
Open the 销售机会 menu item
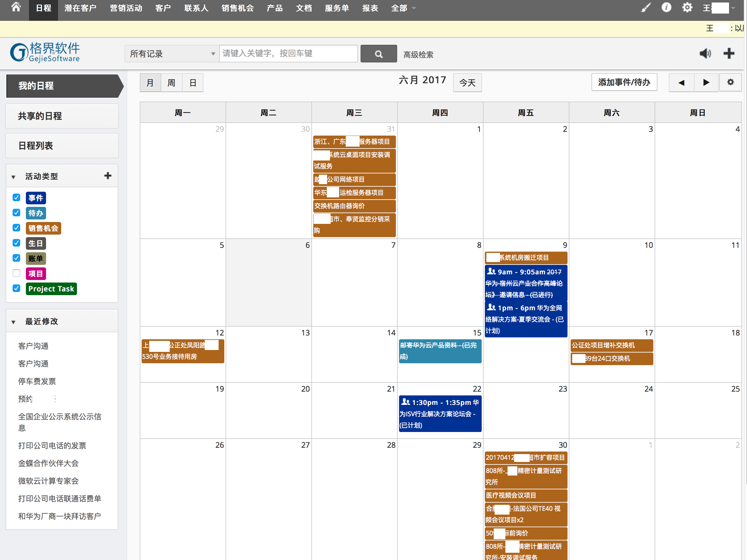point(238,8)
